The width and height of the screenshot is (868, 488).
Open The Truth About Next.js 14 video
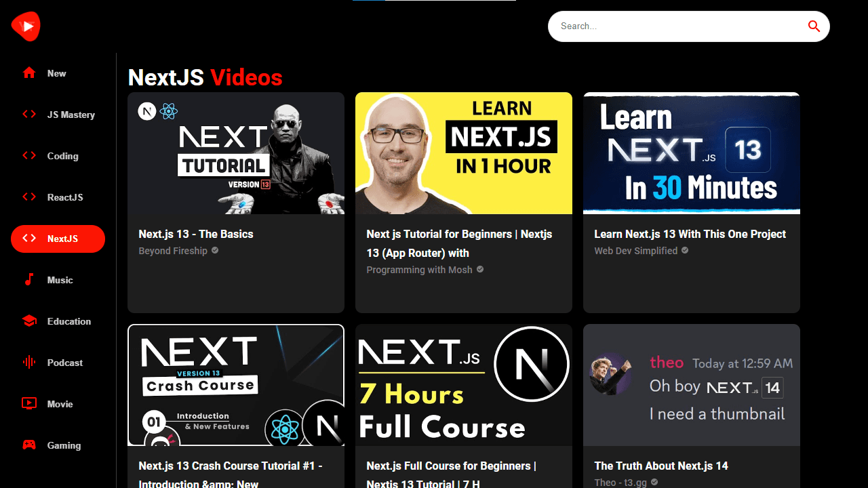click(x=661, y=466)
